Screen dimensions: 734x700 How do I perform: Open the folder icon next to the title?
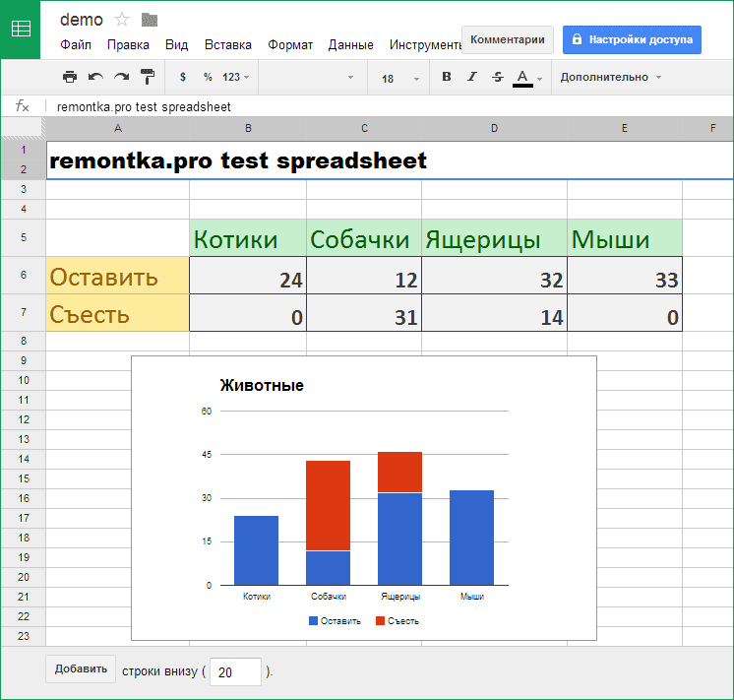150,20
